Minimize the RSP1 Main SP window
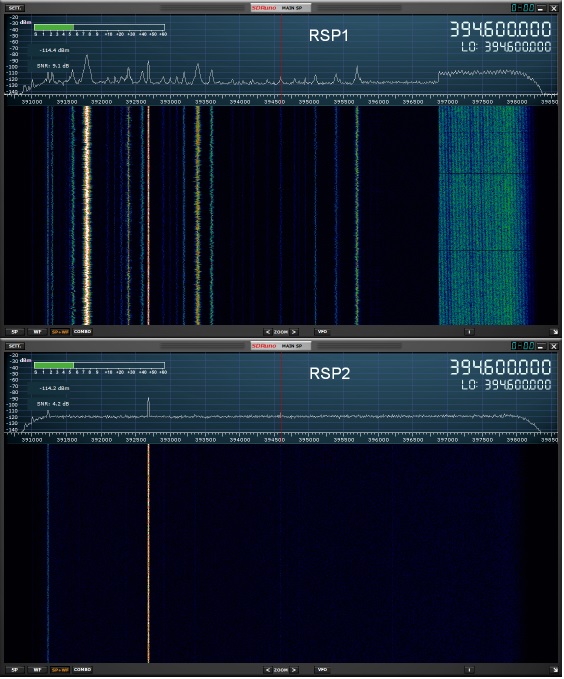 pos(541,8)
